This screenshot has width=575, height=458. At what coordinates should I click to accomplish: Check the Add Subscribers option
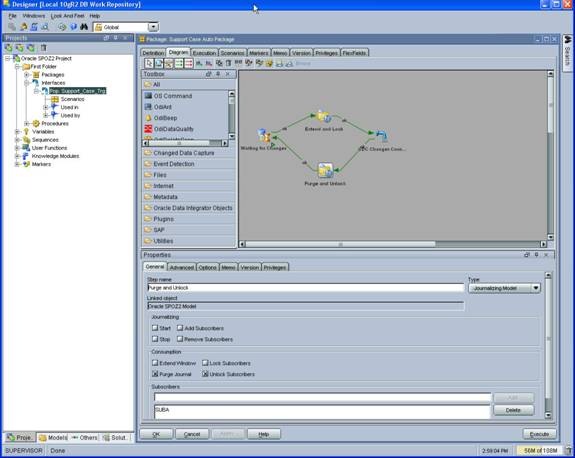[180, 328]
